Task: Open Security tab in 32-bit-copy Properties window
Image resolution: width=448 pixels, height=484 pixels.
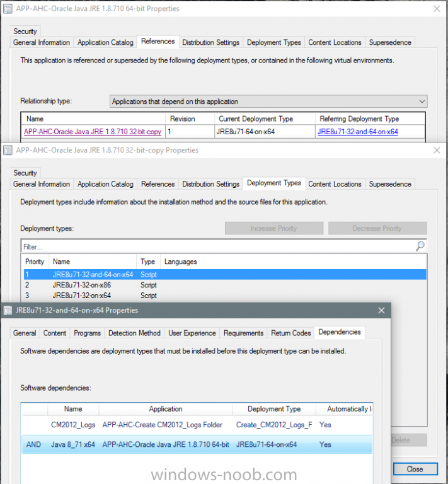Action: (x=25, y=173)
